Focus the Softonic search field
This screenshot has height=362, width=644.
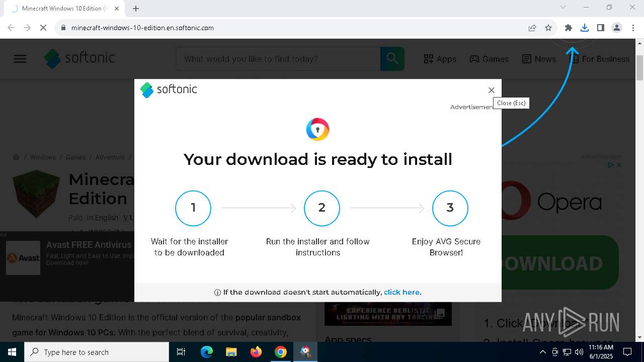tap(278, 59)
